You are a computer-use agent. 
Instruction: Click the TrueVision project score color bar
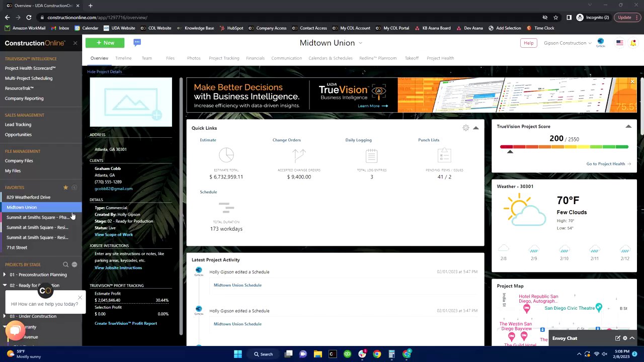pos(564,147)
